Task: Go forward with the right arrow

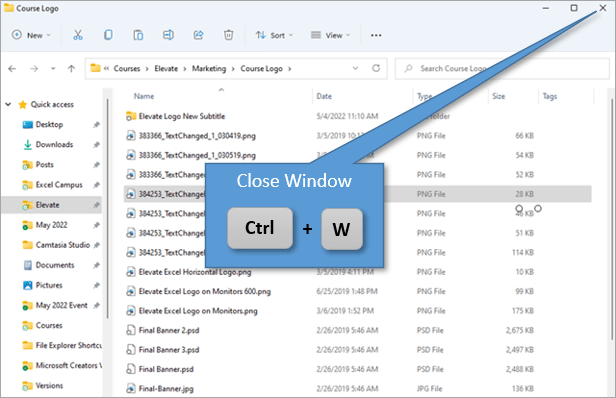Action: click(34, 69)
